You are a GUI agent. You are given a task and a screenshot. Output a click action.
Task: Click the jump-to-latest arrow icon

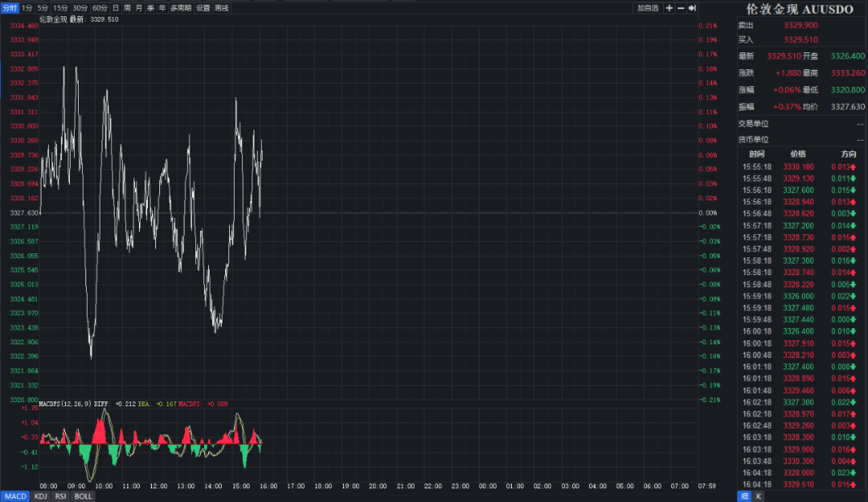692,8
